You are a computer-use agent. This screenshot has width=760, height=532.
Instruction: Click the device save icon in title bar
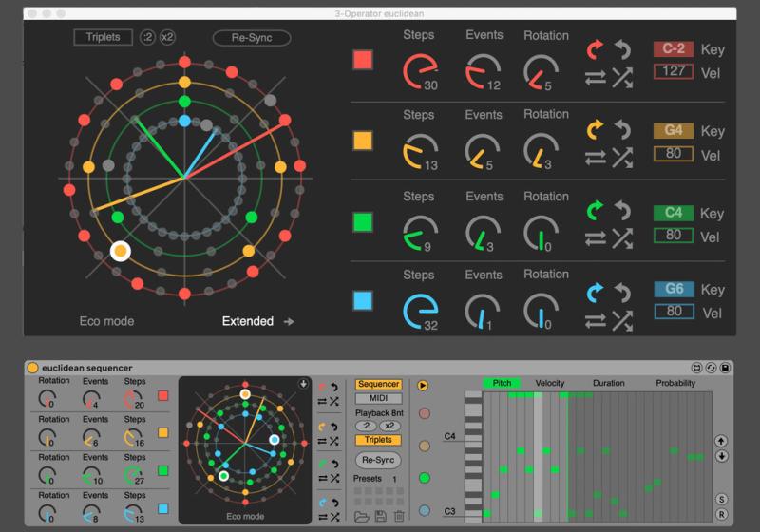click(x=725, y=368)
